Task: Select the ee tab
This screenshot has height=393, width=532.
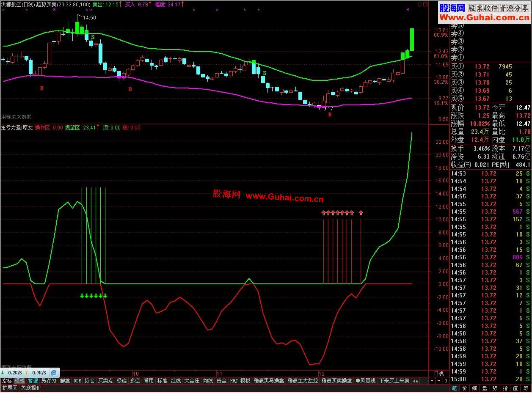Action: pos(416,381)
